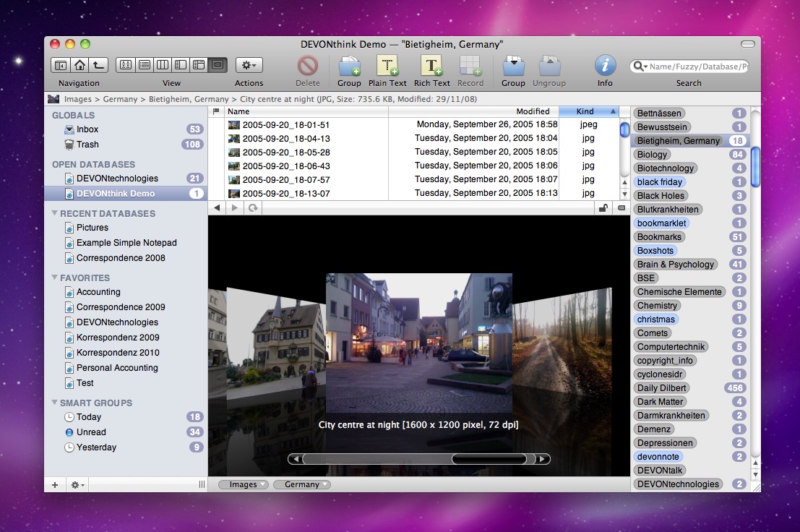
Task: Click the search field
Action: click(697, 66)
